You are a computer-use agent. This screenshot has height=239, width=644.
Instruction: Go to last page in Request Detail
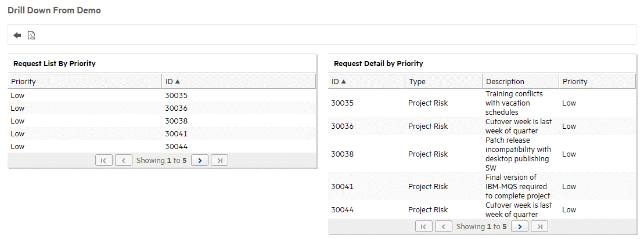click(x=539, y=226)
